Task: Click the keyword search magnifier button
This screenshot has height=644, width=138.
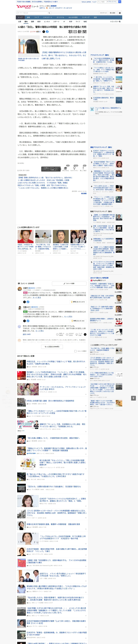Action: pos(49,13)
